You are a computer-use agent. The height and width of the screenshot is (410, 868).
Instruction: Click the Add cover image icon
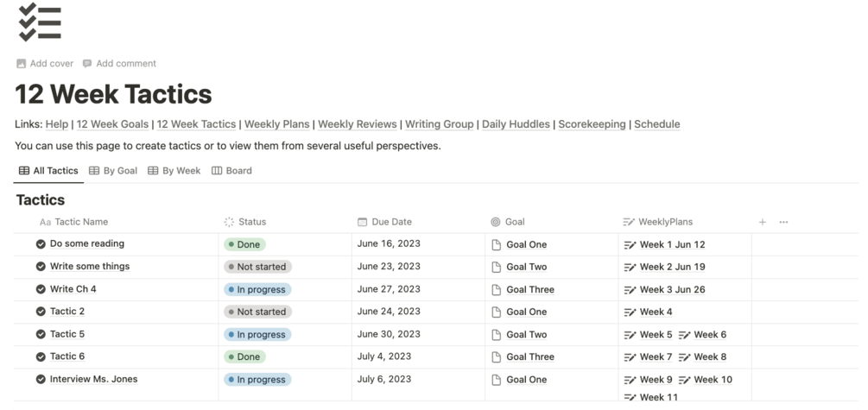pyautogui.click(x=21, y=64)
